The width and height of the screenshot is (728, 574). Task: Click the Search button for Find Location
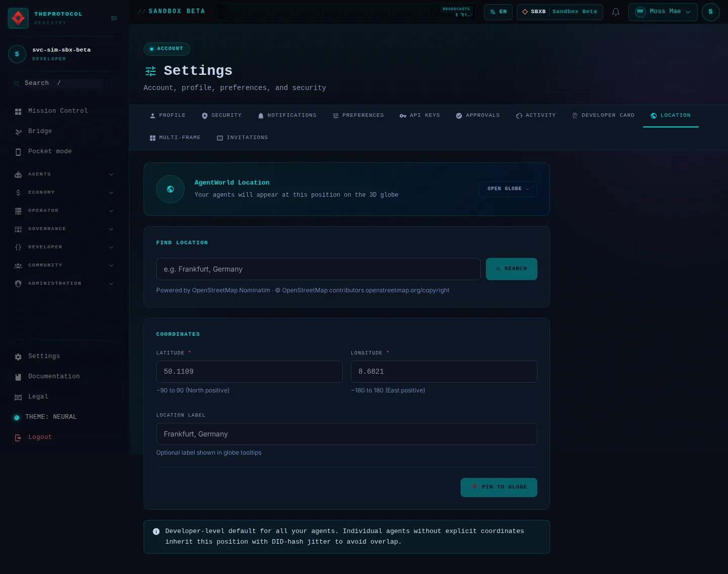tap(512, 269)
